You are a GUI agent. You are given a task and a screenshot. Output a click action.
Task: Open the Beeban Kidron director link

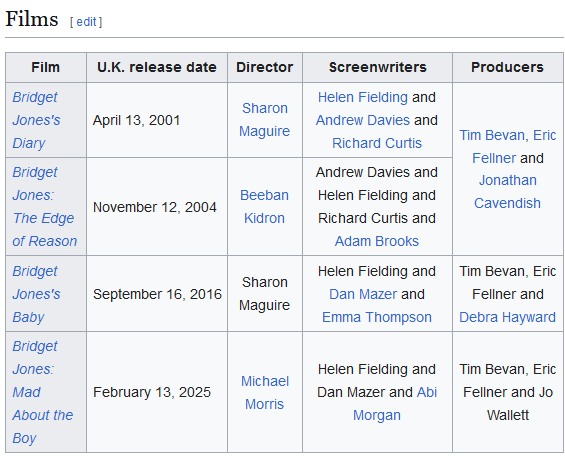click(x=264, y=207)
